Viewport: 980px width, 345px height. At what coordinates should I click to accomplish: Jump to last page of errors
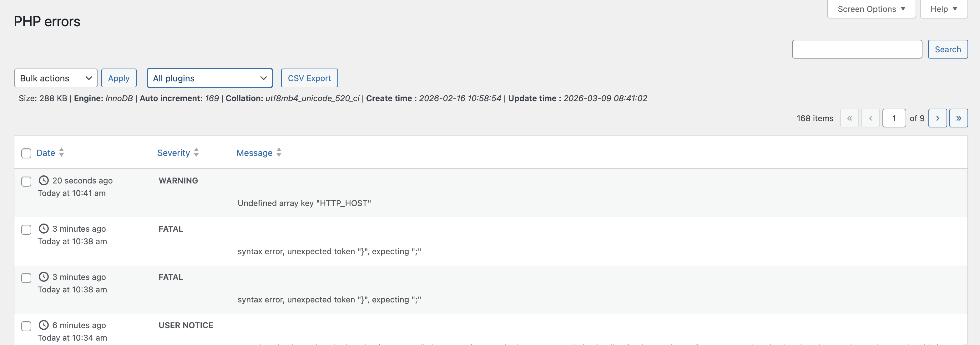(x=958, y=118)
